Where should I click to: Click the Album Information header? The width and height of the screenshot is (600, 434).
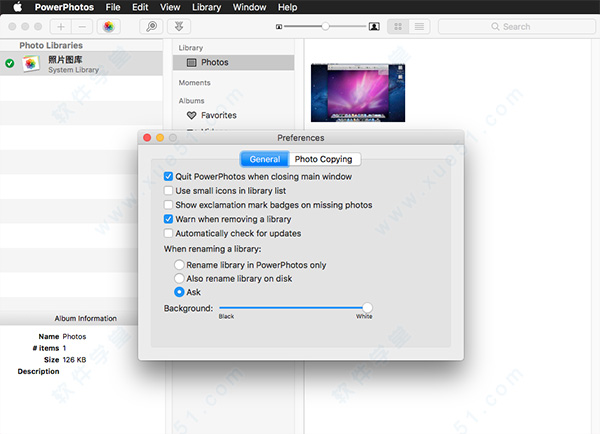pyautogui.click(x=85, y=318)
